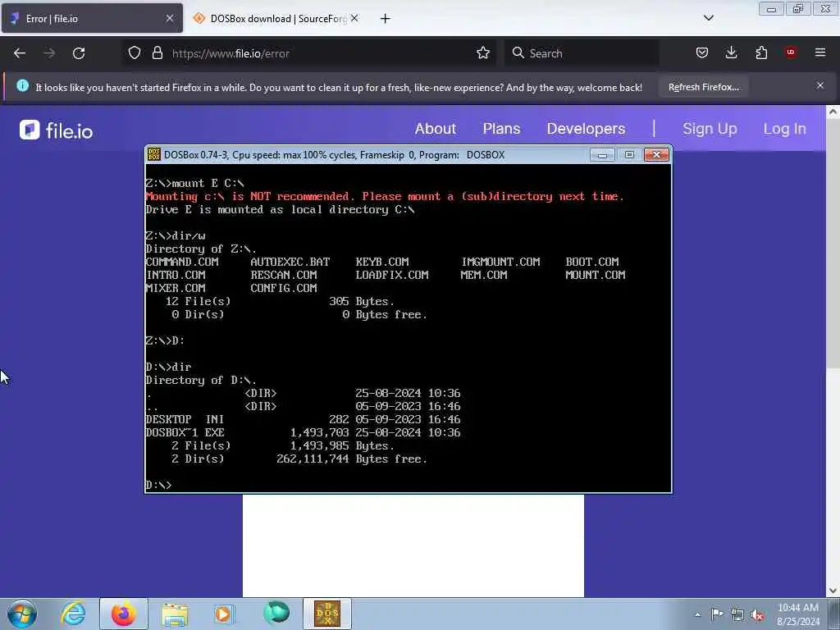Close the DOSBox download SourceForge tab
Image resolution: width=840 pixels, height=630 pixels.
point(354,18)
